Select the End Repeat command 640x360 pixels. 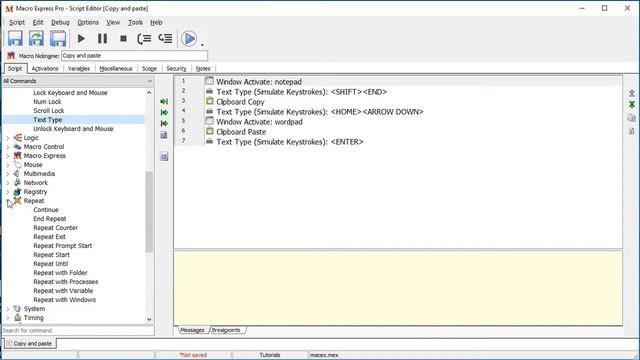50,218
